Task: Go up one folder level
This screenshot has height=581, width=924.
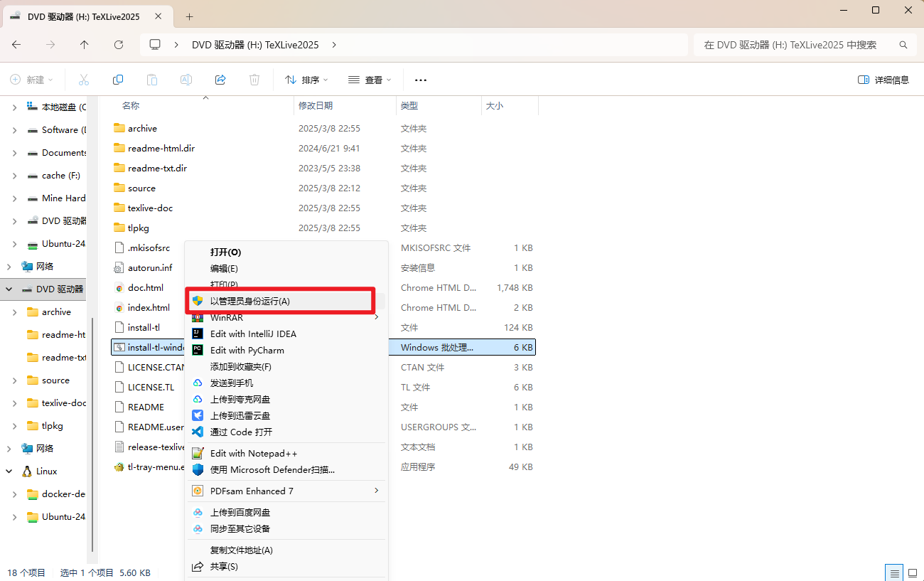Action: click(85, 45)
